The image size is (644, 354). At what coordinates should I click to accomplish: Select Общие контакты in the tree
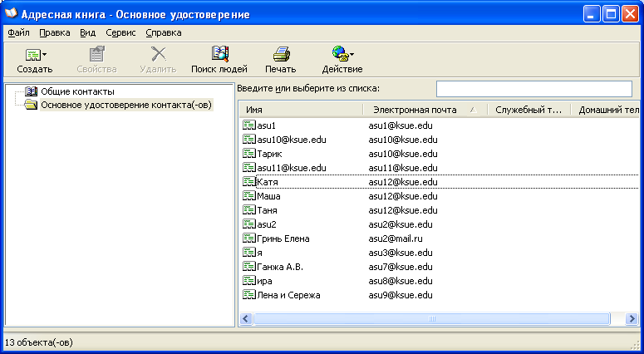[x=77, y=91]
